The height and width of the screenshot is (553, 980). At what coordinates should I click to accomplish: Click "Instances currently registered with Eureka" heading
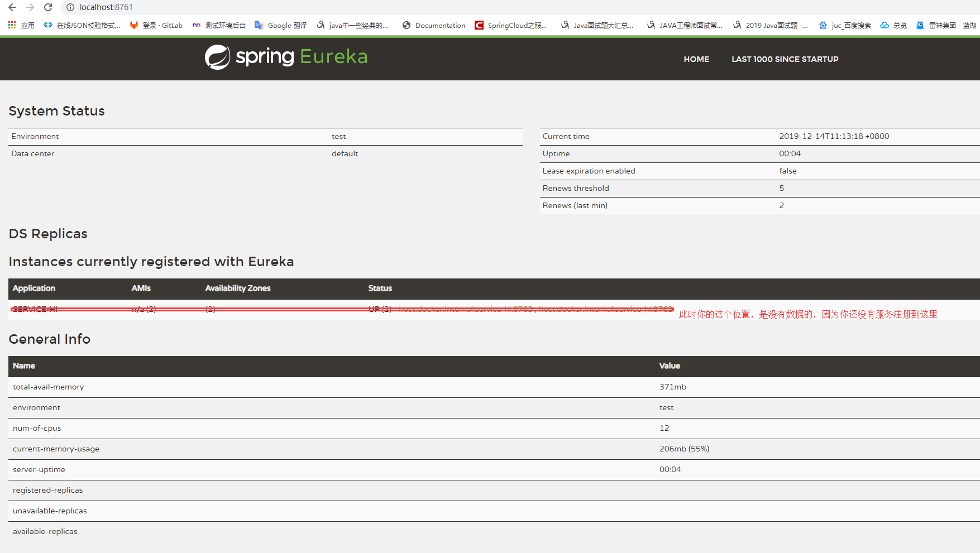point(151,262)
